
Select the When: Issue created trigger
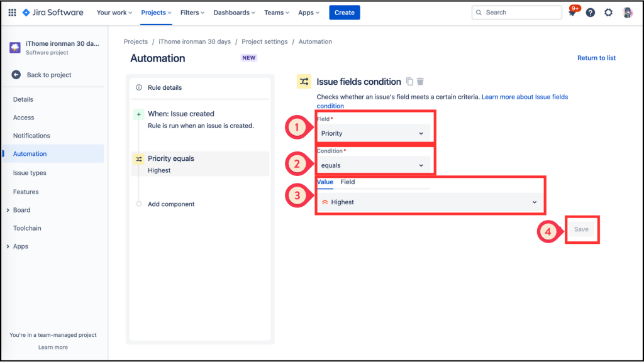(200, 119)
